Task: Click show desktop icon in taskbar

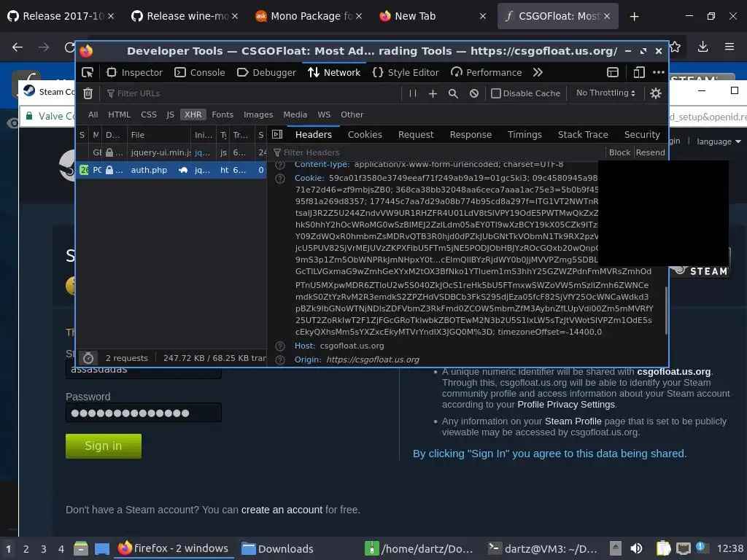Action: pyautogui.click(x=102, y=548)
